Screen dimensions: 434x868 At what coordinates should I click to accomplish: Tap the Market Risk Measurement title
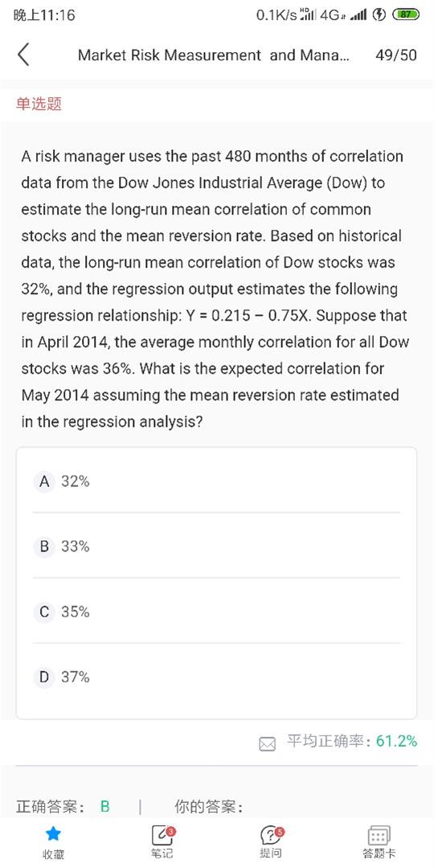pyautogui.click(x=214, y=55)
